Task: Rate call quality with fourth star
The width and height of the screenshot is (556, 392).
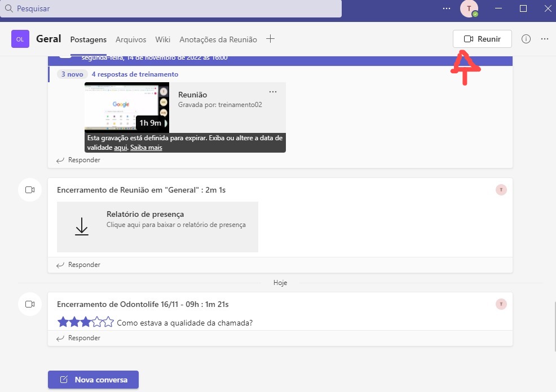Action: click(97, 323)
